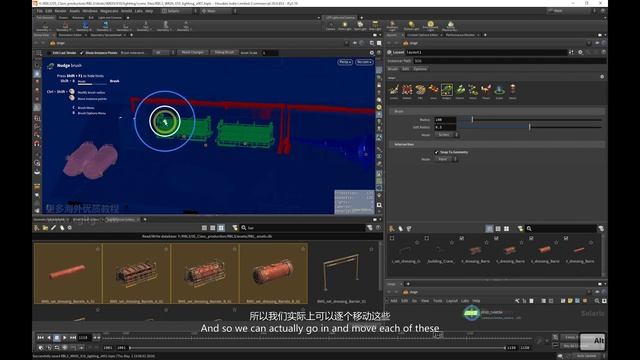Open the Layout menu in the network editor
640x360 pixels.
pyautogui.click(x=451, y=301)
